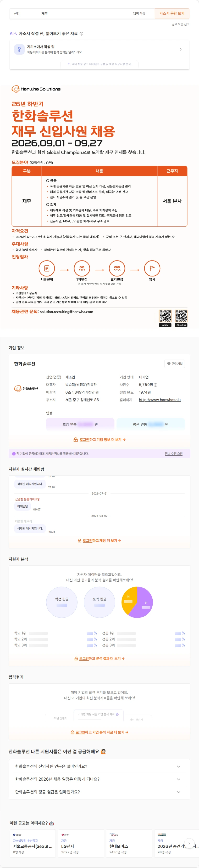Click the info icon in the purple notice bar
The height and width of the screenshot is (868, 199).
point(14,453)
